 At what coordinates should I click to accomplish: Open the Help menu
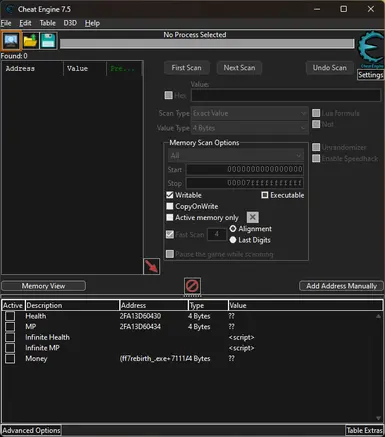[92, 23]
